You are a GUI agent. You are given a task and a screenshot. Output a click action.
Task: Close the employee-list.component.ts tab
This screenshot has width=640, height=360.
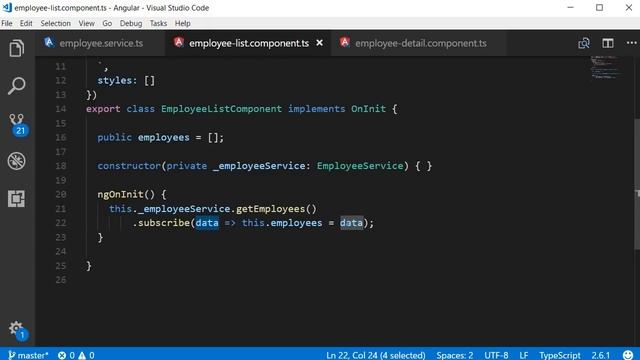tap(320, 43)
